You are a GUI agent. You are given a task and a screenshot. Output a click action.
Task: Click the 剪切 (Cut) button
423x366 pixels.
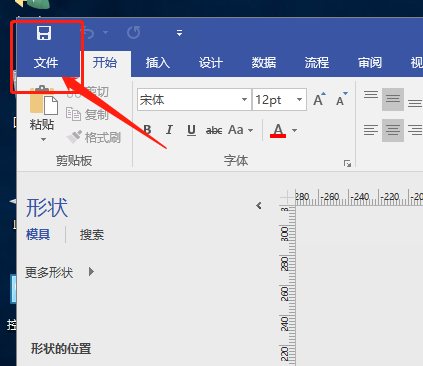click(x=88, y=91)
